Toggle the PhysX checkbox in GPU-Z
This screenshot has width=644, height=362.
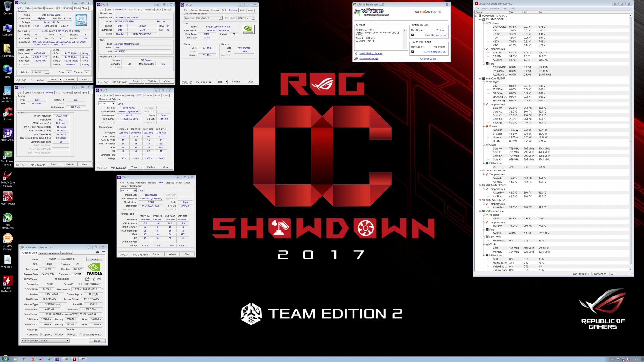click(x=68, y=335)
